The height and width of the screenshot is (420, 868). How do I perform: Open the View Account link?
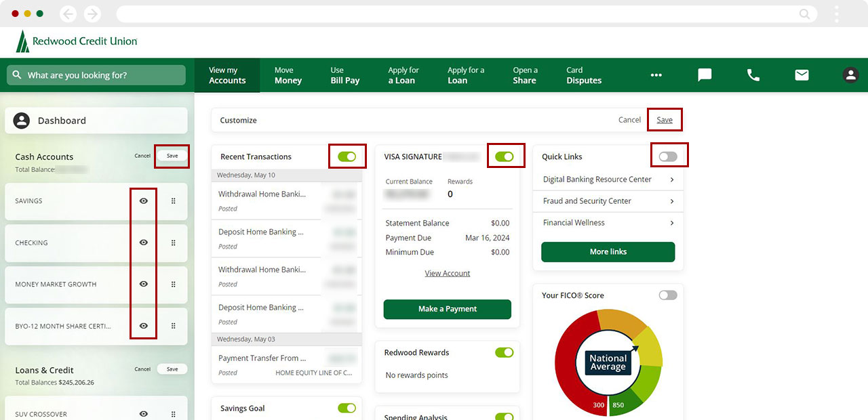(448, 274)
